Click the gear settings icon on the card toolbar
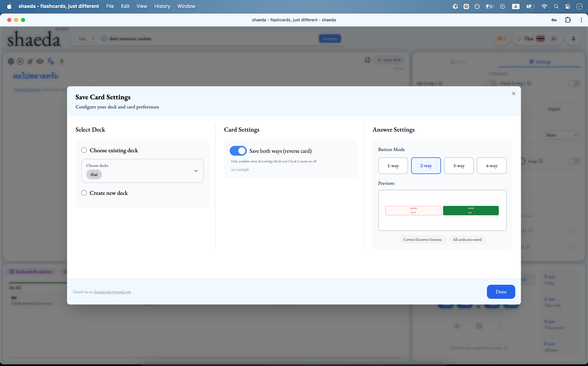Screen dimensions: 588x366 point(11,62)
